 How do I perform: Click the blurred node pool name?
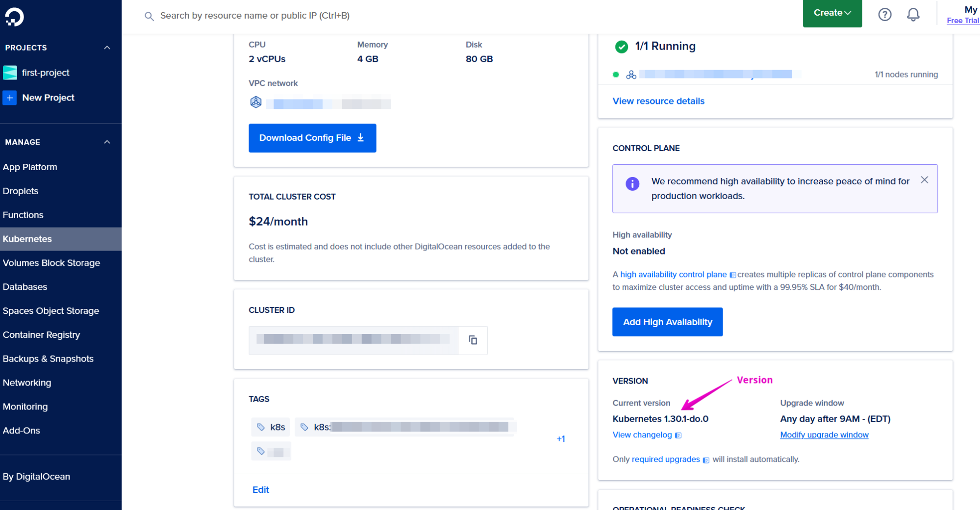click(716, 75)
